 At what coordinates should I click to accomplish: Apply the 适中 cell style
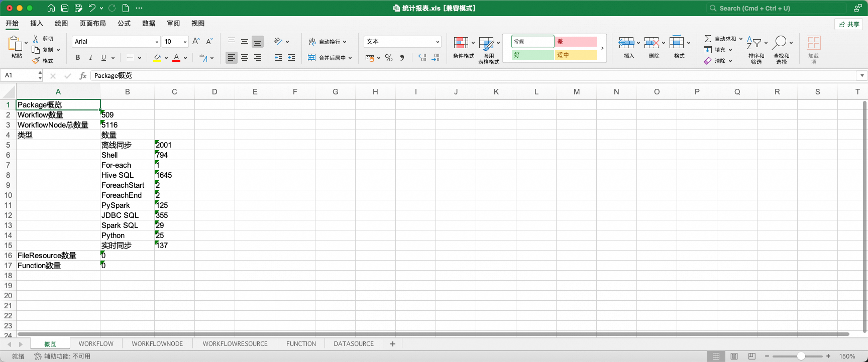[x=576, y=55]
